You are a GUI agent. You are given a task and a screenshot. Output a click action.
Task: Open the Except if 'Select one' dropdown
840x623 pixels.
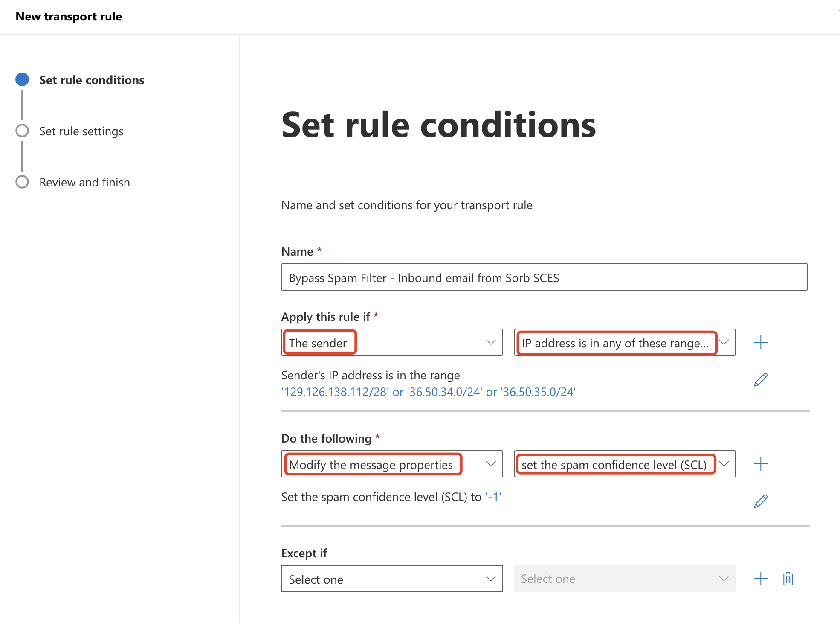(391, 579)
